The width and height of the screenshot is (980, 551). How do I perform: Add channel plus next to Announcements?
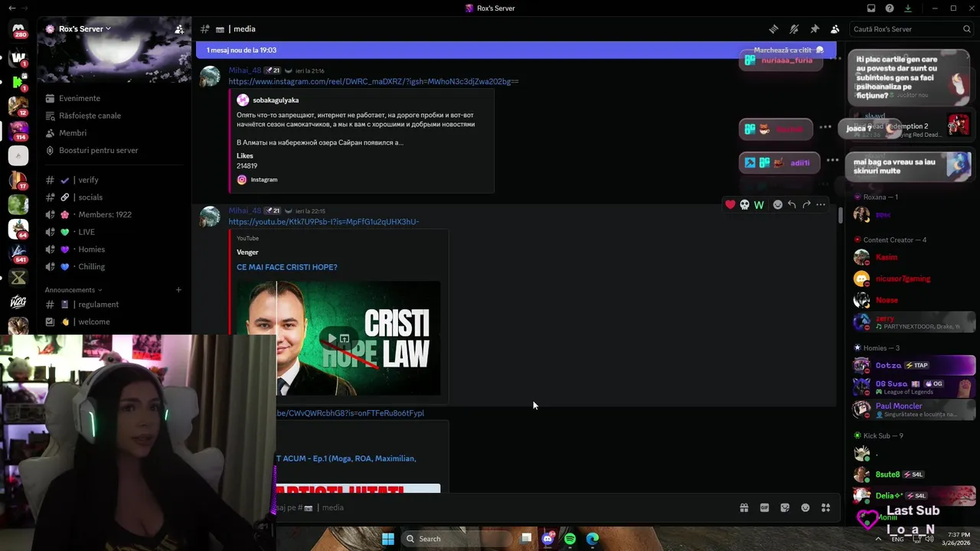pyautogui.click(x=178, y=290)
